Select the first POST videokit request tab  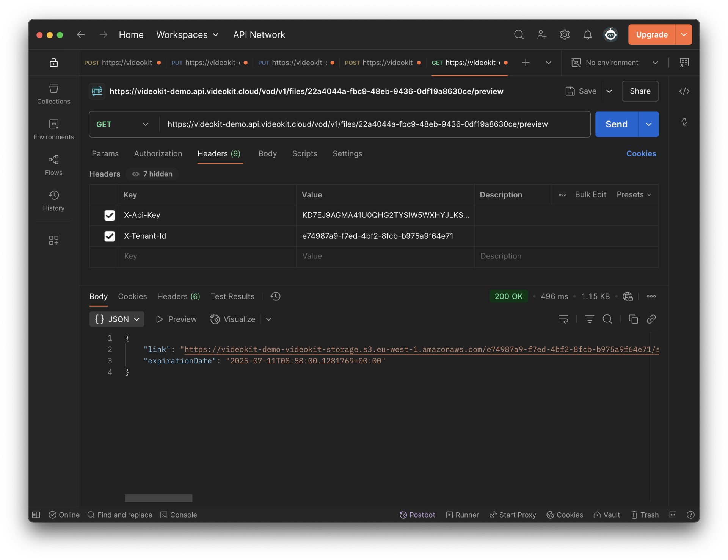(122, 63)
